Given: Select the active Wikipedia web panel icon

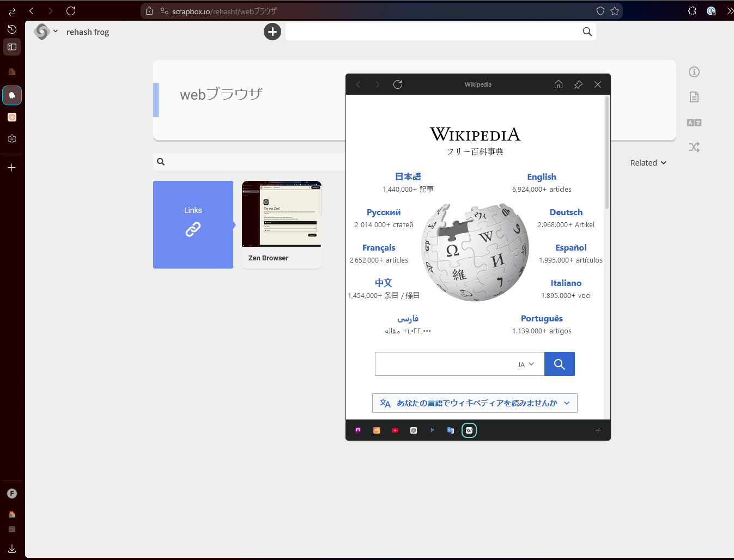Looking at the screenshot, I should (469, 430).
